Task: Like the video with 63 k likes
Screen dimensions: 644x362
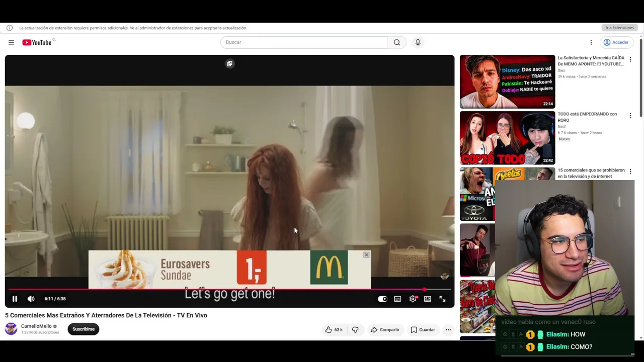Action: [334, 330]
